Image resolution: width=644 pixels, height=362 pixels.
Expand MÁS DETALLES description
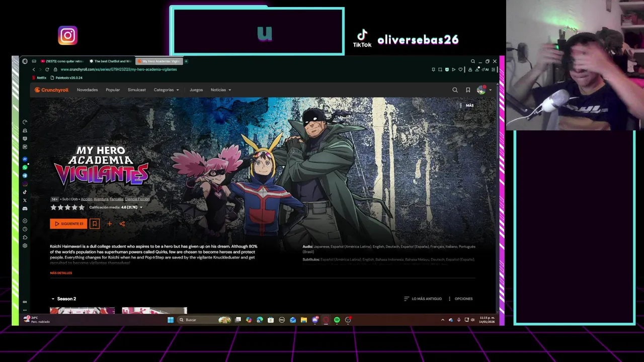[61, 273]
